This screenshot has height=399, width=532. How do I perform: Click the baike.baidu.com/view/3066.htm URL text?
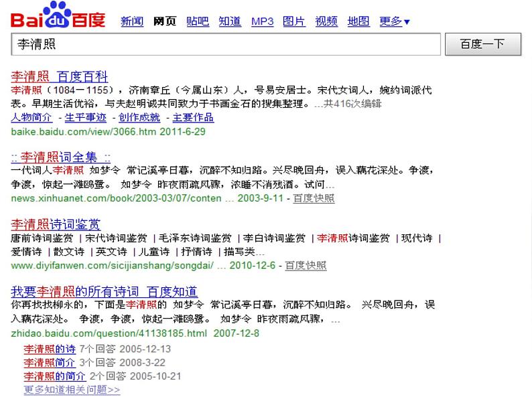[x=84, y=131]
